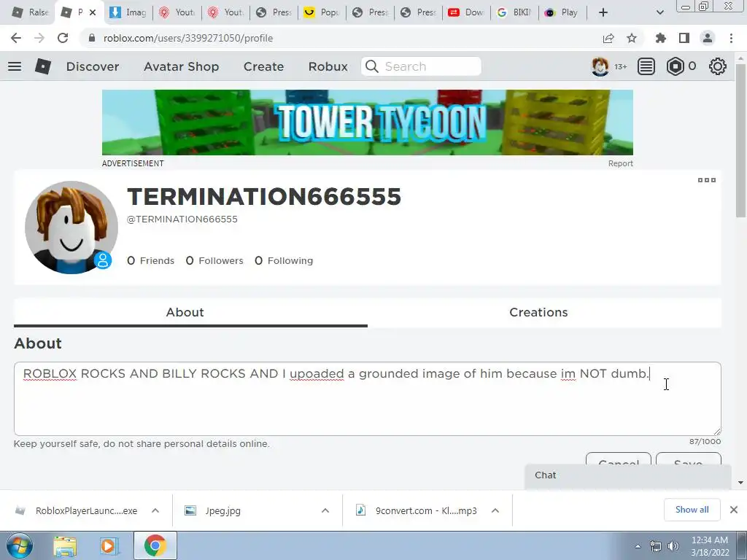
Task: Close the active Roblox profile tab
Action: click(x=93, y=12)
